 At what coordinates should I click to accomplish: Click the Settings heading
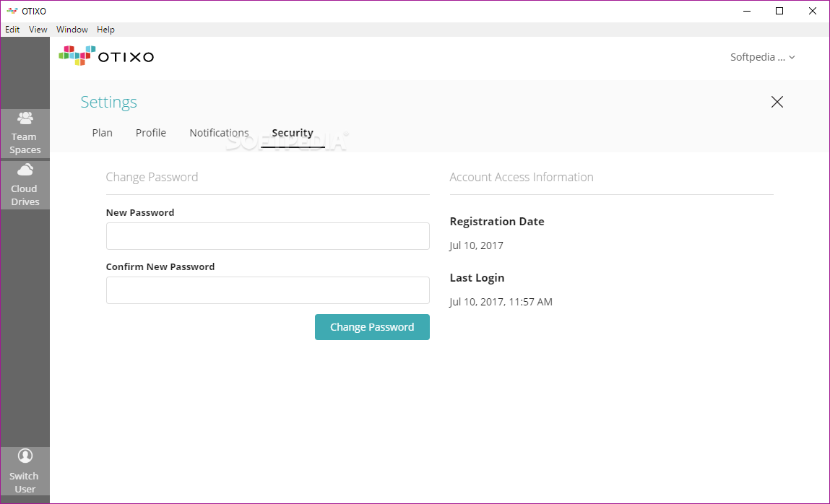pos(108,102)
